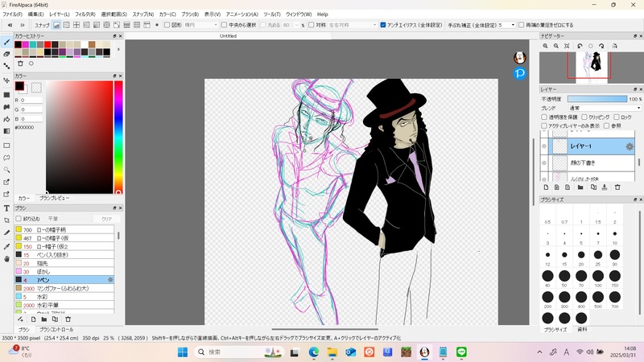Image resolution: width=644 pixels, height=362 pixels.
Task: Click the vertical hue slider bar
Action: 118,137
